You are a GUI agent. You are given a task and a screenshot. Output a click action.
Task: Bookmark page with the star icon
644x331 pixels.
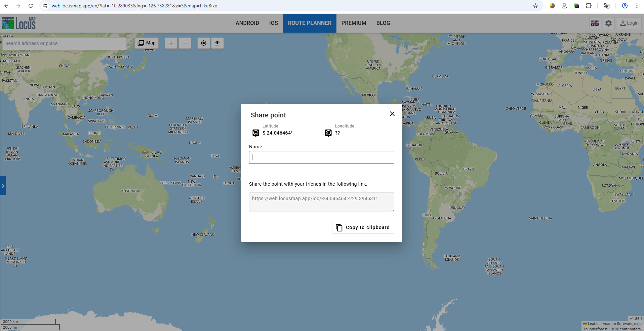tap(535, 6)
